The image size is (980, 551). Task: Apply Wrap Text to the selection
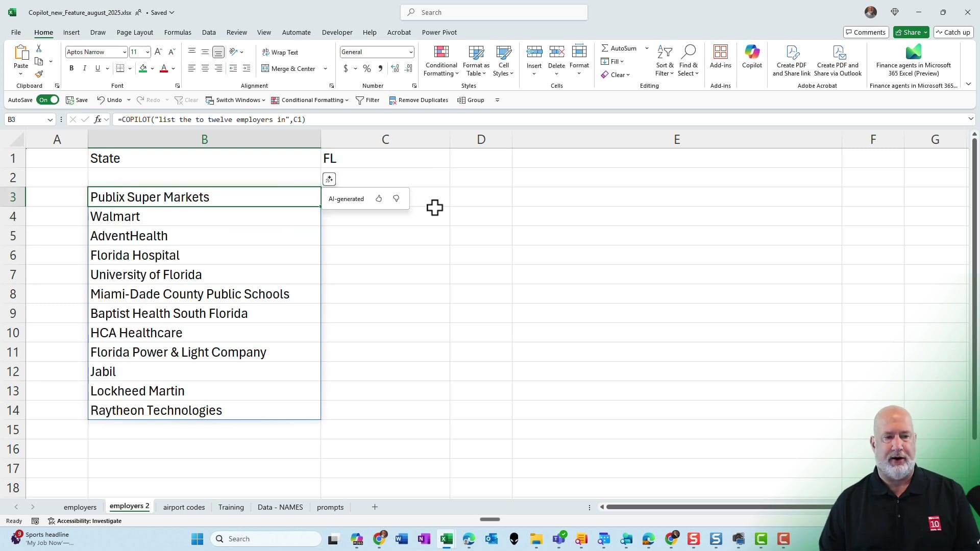[x=280, y=52]
